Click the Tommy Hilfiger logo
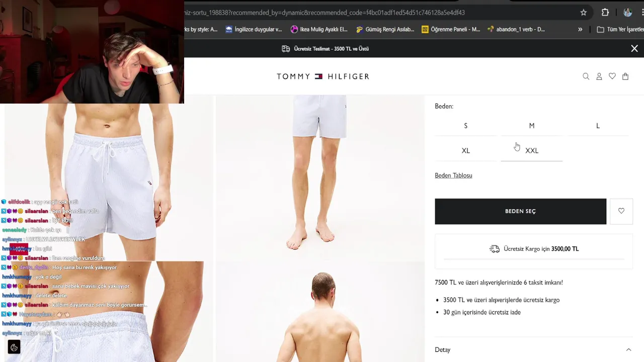 [x=323, y=76]
